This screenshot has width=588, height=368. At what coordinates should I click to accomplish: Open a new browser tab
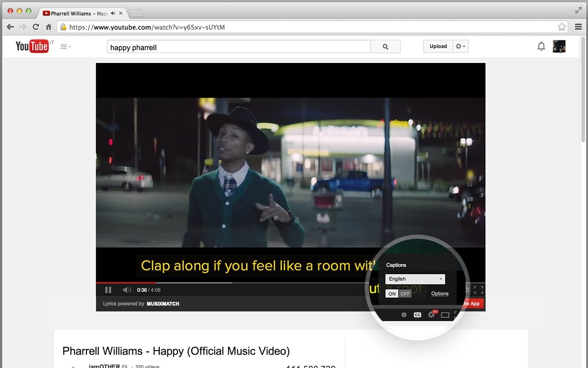click(136, 13)
